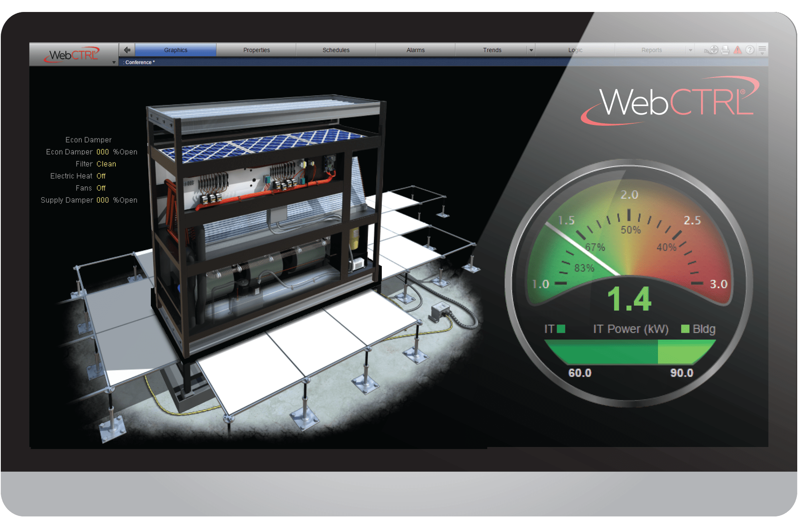The height and width of the screenshot is (532, 798).
Task: Click the 90.0 power value
Action: point(681,373)
